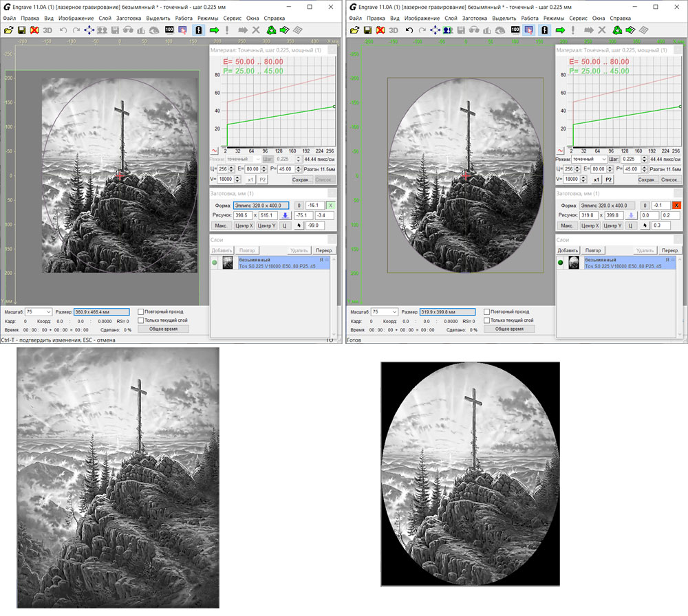The width and height of the screenshot is (688, 616).
Task: Open 'Изображение' menu in the left window
Action: click(x=76, y=18)
